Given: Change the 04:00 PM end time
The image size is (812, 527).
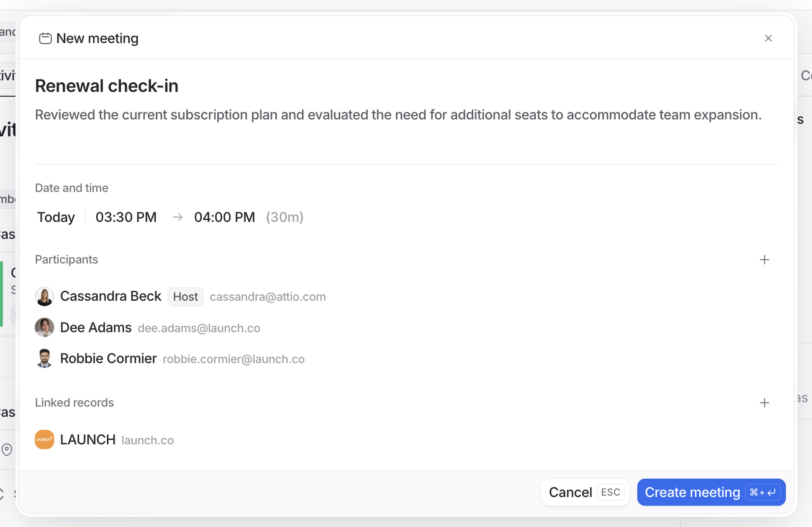Looking at the screenshot, I should point(225,217).
